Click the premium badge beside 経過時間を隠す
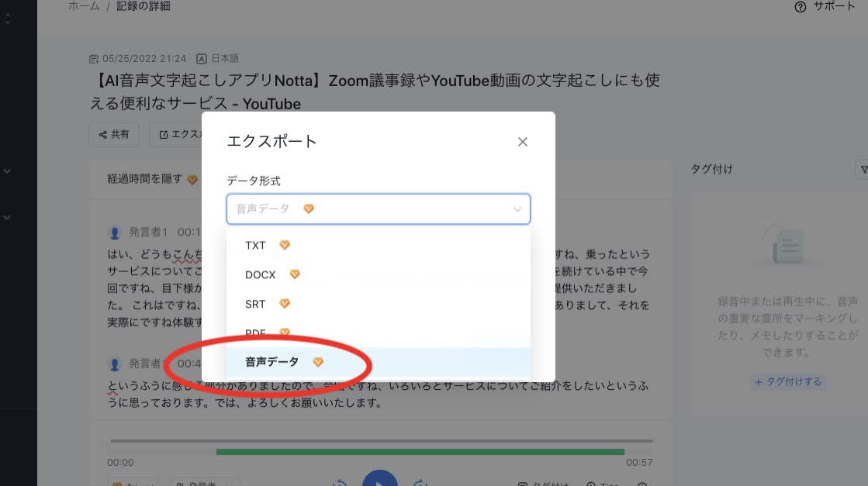 [x=192, y=180]
